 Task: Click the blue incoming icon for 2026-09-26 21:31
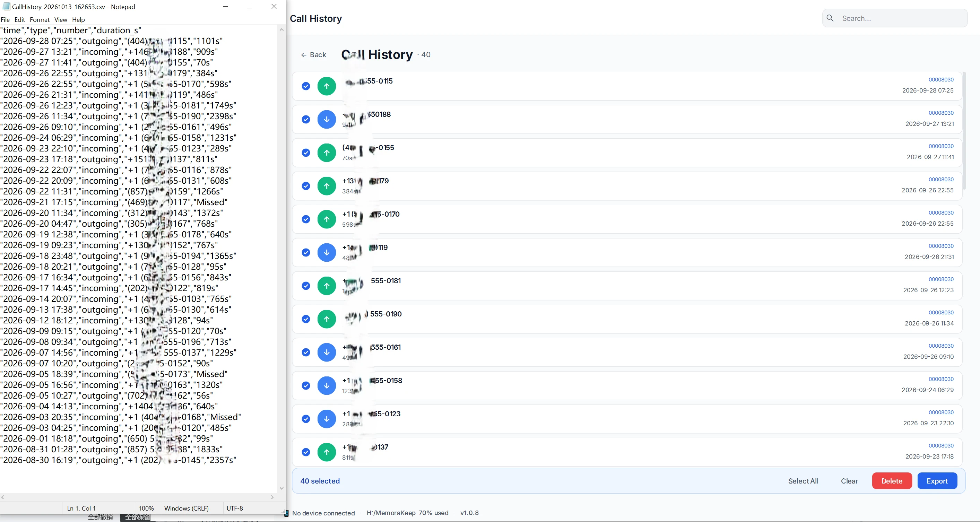[x=327, y=253]
